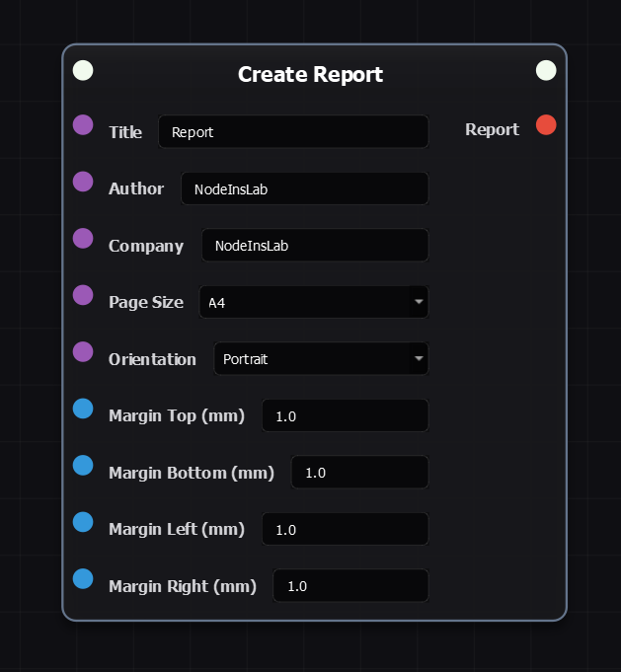Screen dimensions: 621x672
Task: Click the Margin Right value field
Action: click(350, 586)
